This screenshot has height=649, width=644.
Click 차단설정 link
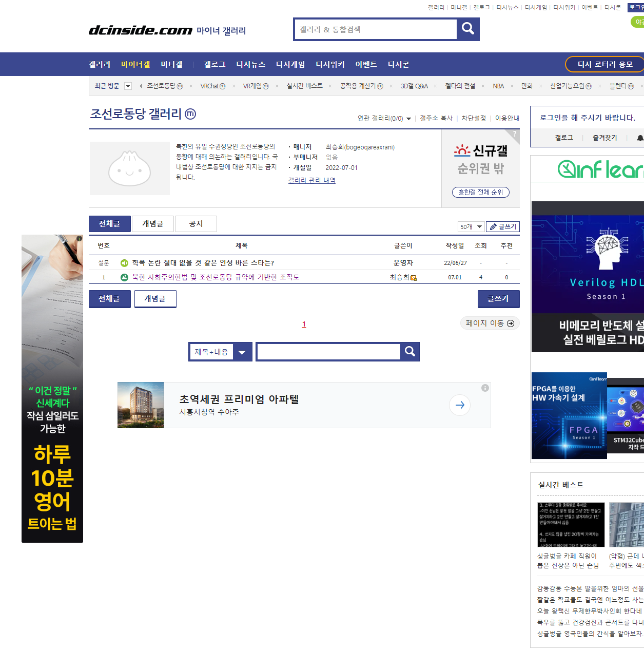click(474, 118)
